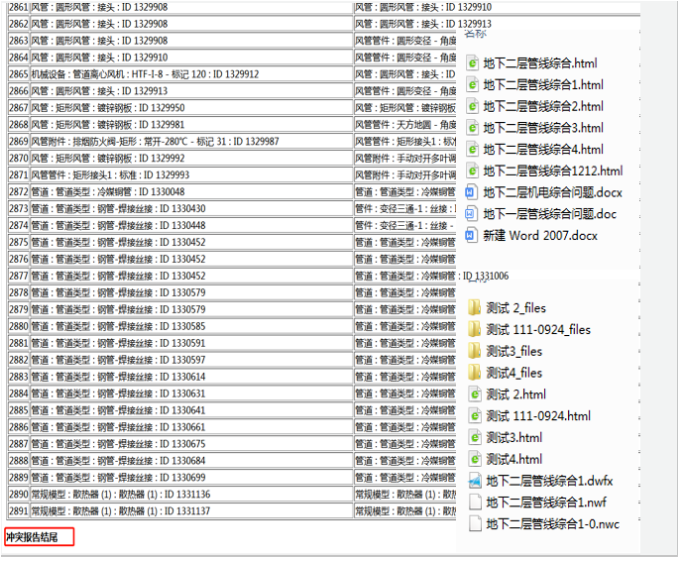
Task: Click row 2889 钢管-焊接丝接 ID 1330699 cell
Action: (x=191, y=477)
